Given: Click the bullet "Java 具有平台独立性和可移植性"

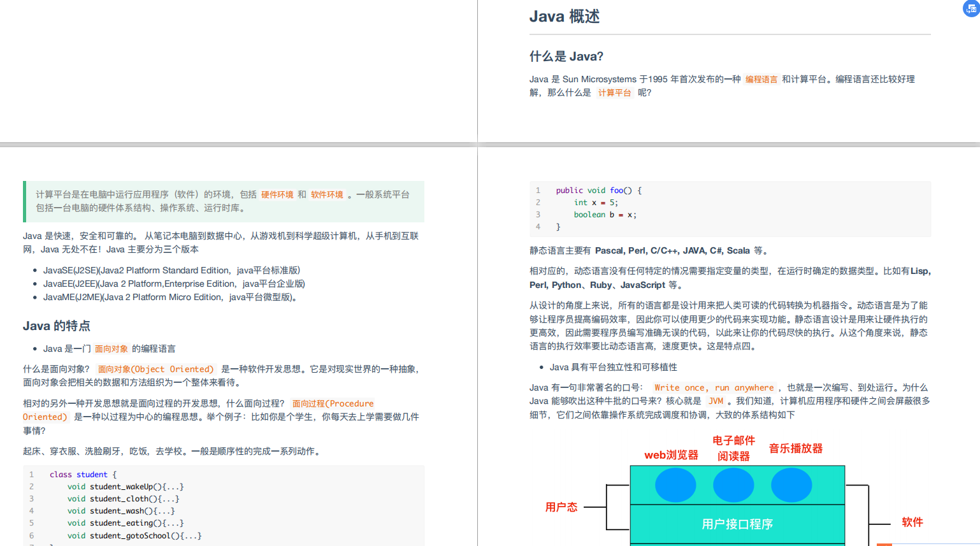Looking at the screenshot, I should pos(613,367).
